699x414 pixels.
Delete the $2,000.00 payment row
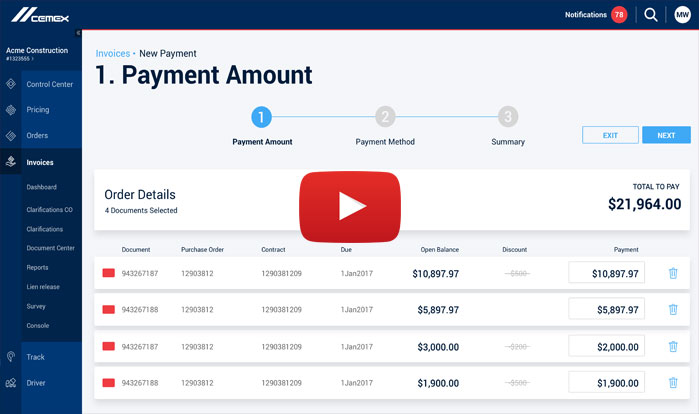[x=673, y=346]
